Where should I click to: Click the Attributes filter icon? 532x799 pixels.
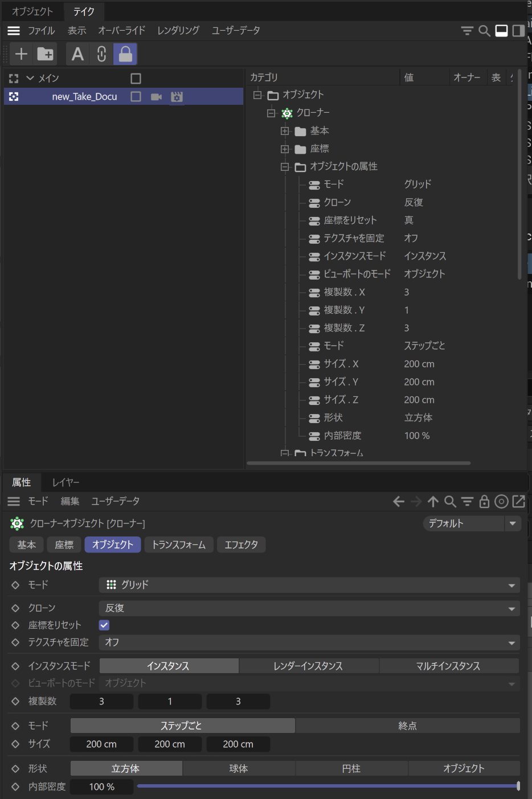467,501
